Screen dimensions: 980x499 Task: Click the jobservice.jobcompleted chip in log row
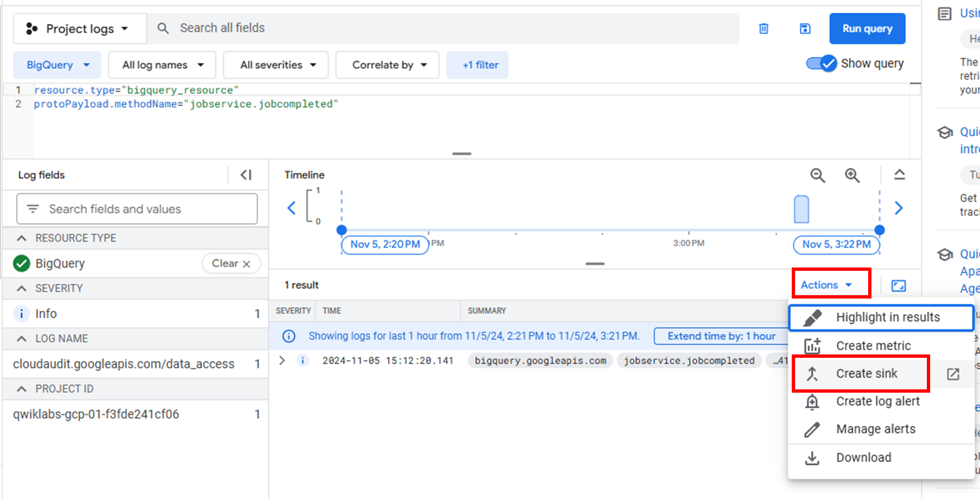[689, 361]
